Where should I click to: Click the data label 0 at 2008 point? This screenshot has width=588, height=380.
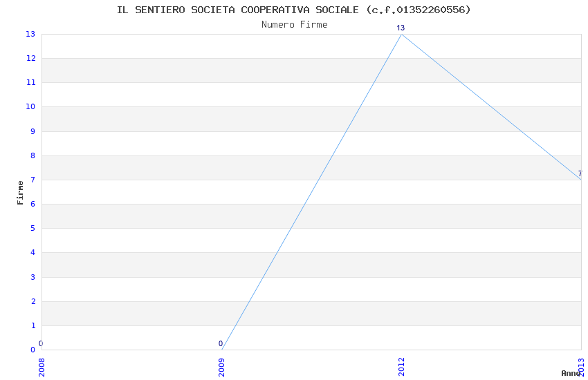[41, 343]
